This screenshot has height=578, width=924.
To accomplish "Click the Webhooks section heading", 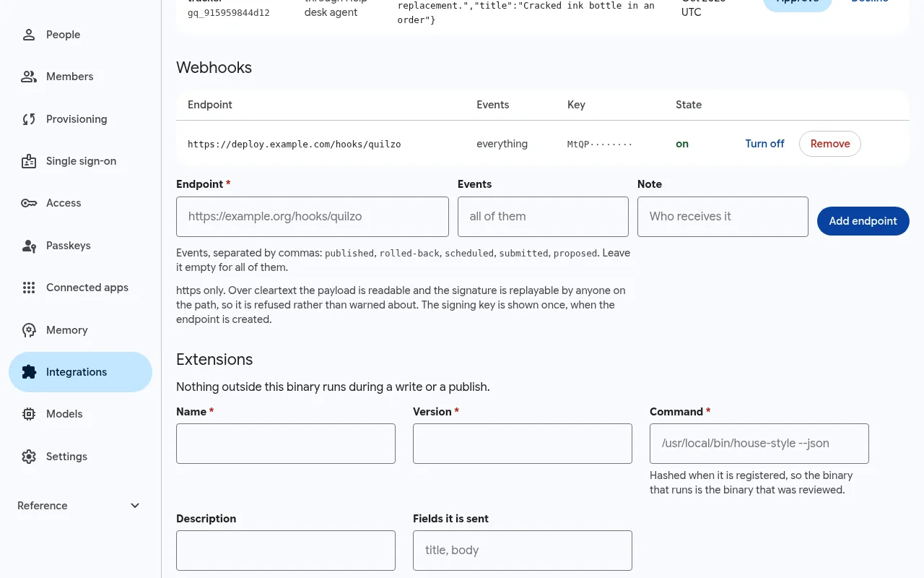I will pos(214,68).
